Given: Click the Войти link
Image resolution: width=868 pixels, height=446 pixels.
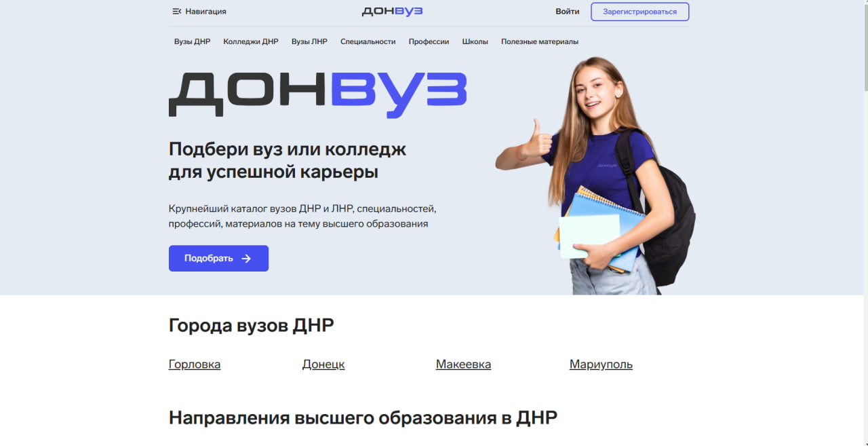Looking at the screenshot, I should 568,12.
